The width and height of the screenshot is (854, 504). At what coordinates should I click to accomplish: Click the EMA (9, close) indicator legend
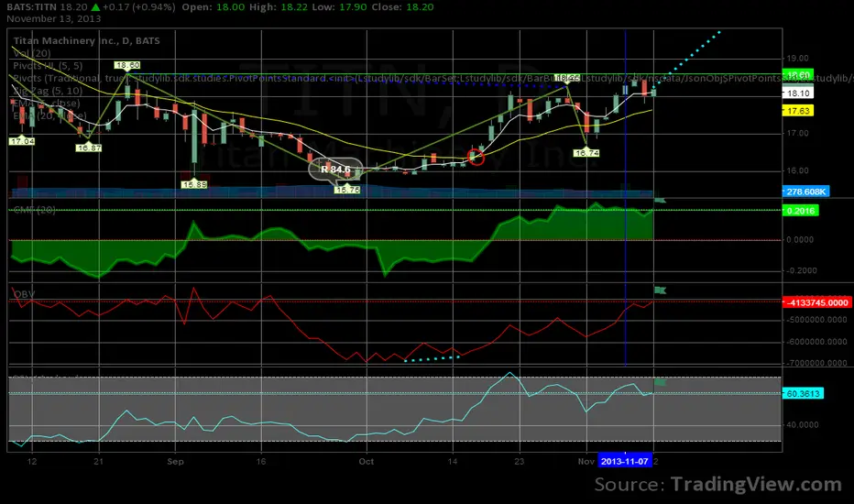tap(47, 103)
